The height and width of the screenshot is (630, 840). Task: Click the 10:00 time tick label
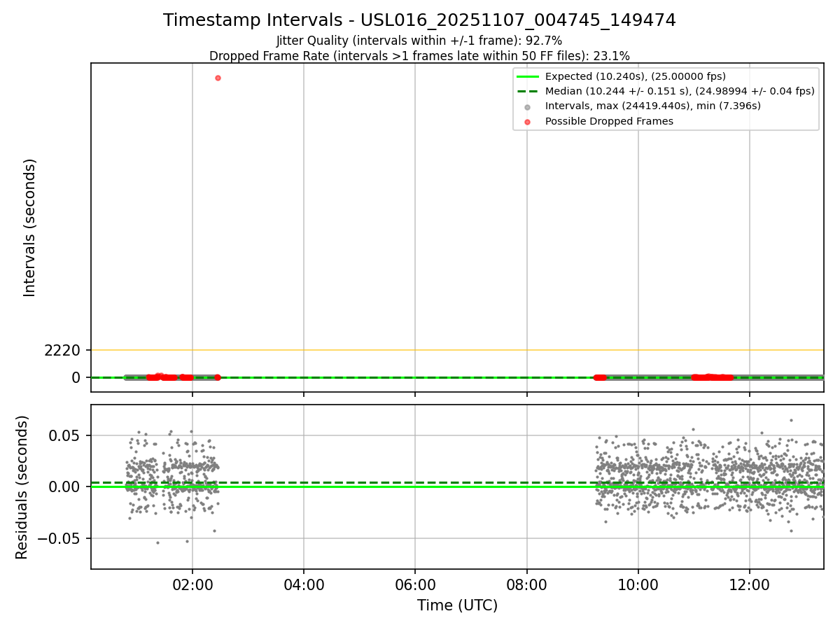638,584
